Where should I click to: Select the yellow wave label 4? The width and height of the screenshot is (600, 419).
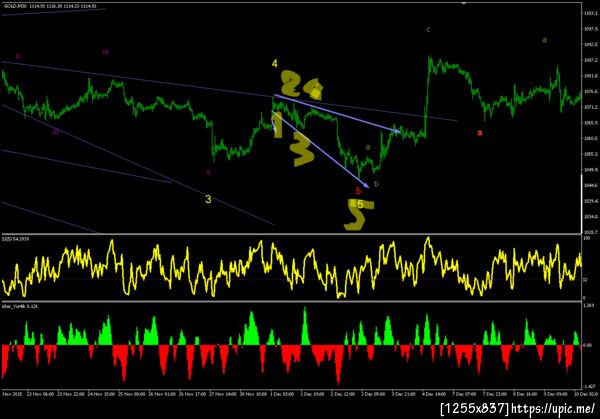275,64
